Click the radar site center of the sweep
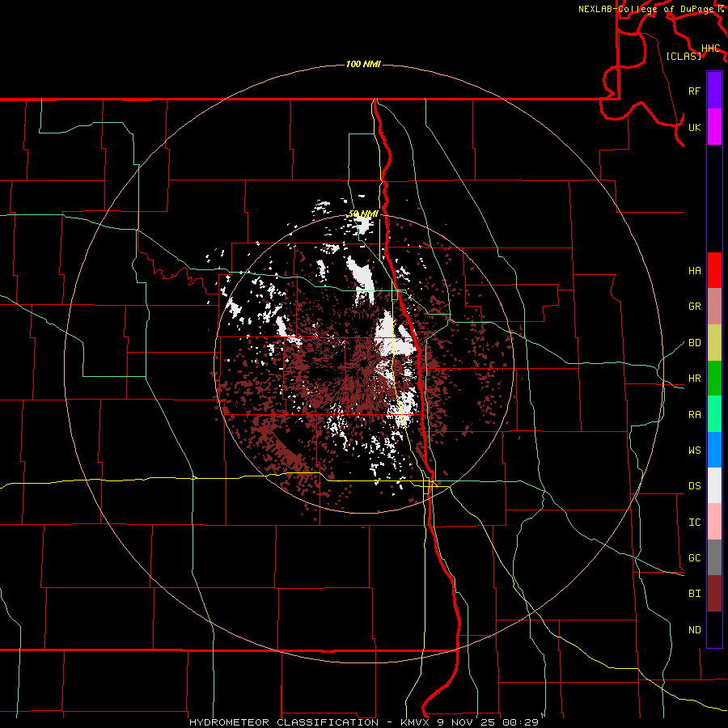The height and width of the screenshot is (728, 728). 365,363
